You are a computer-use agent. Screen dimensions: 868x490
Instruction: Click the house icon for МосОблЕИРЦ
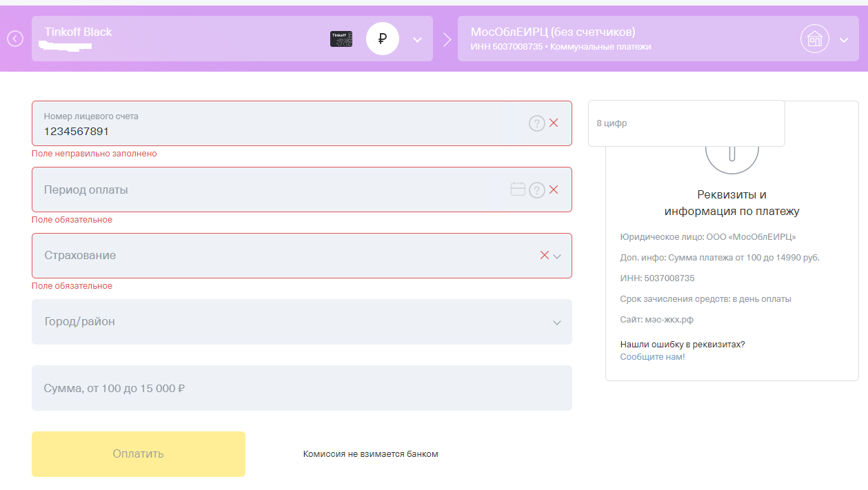coord(814,39)
